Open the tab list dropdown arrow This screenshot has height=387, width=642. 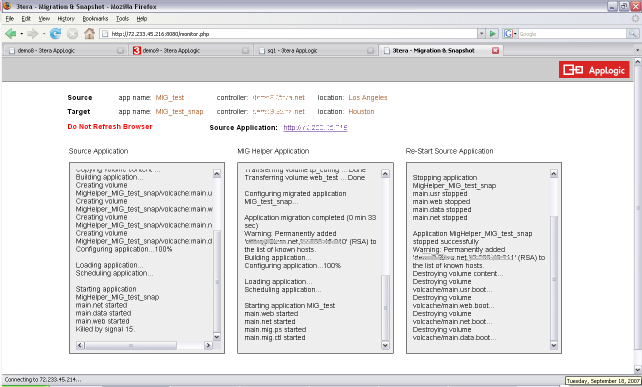click(x=637, y=50)
